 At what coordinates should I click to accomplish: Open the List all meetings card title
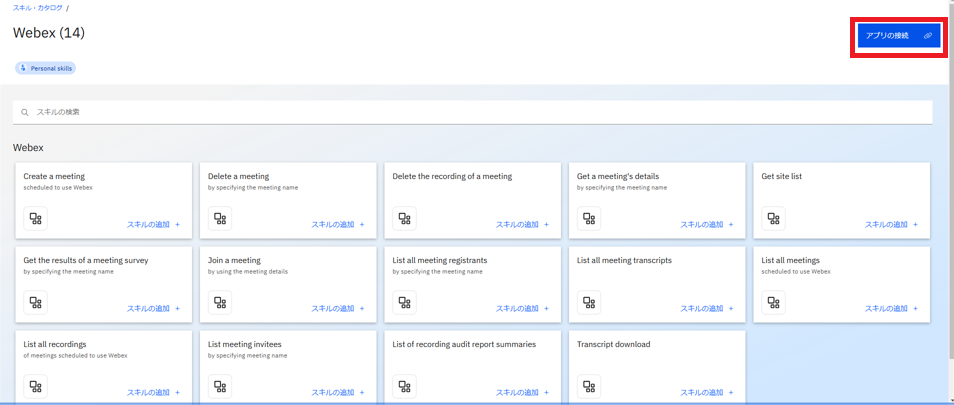click(790, 260)
